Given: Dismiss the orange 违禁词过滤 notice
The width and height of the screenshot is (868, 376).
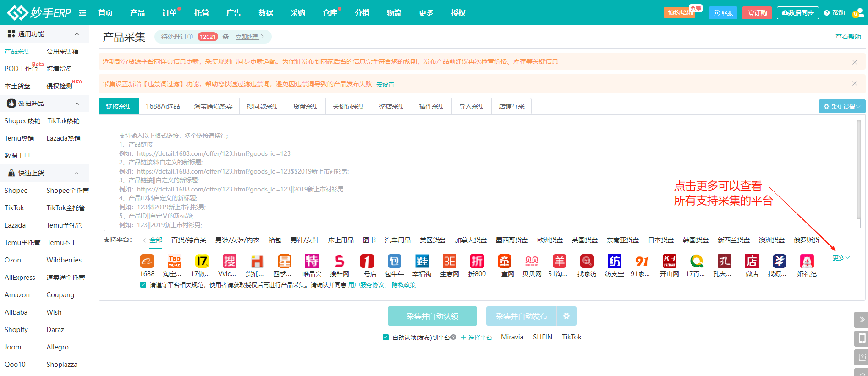Looking at the screenshot, I should coord(855,83).
